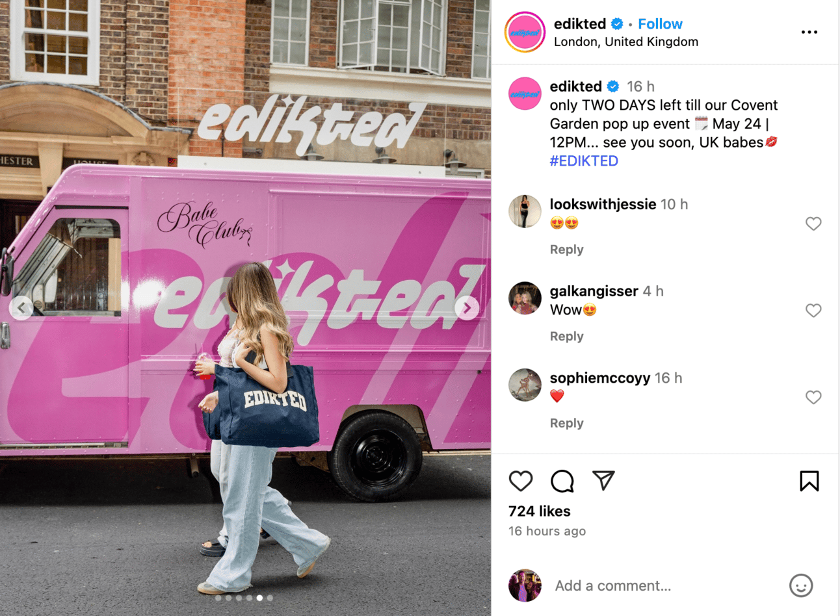Open the comment bubble icon
The height and width of the screenshot is (616, 840).
click(562, 481)
